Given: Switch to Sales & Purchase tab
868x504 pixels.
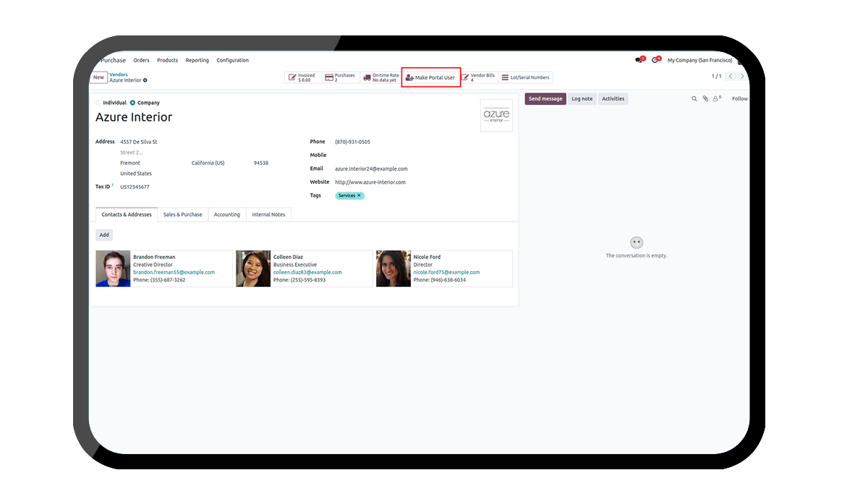Looking at the screenshot, I should pyautogui.click(x=183, y=215).
